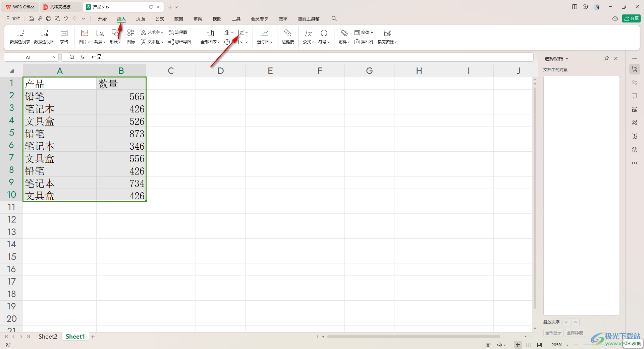The image size is (644, 349).
Task: Pin the 选择窗格 selection pane
Action: (606, 58)
